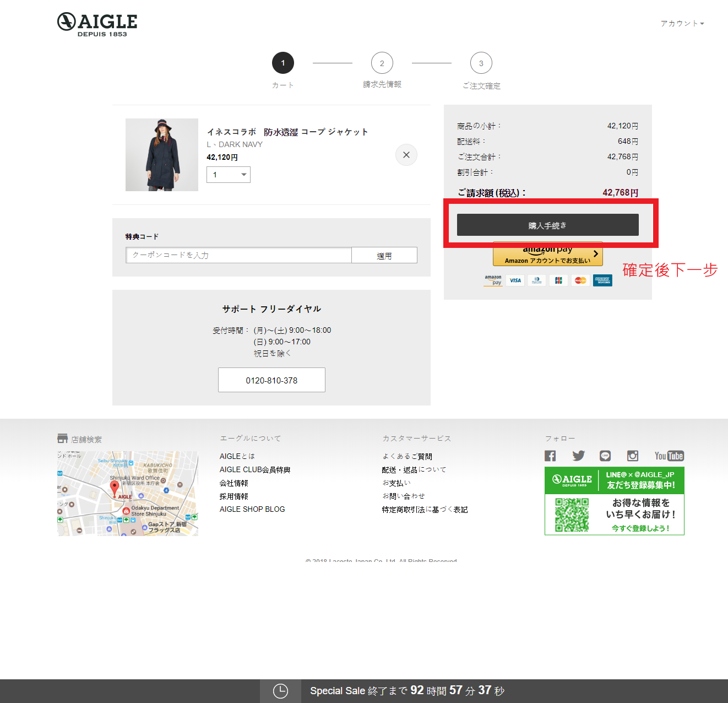
Task: Open the quantity dropdown for the jacket
Action: click(x=229, y=175)
